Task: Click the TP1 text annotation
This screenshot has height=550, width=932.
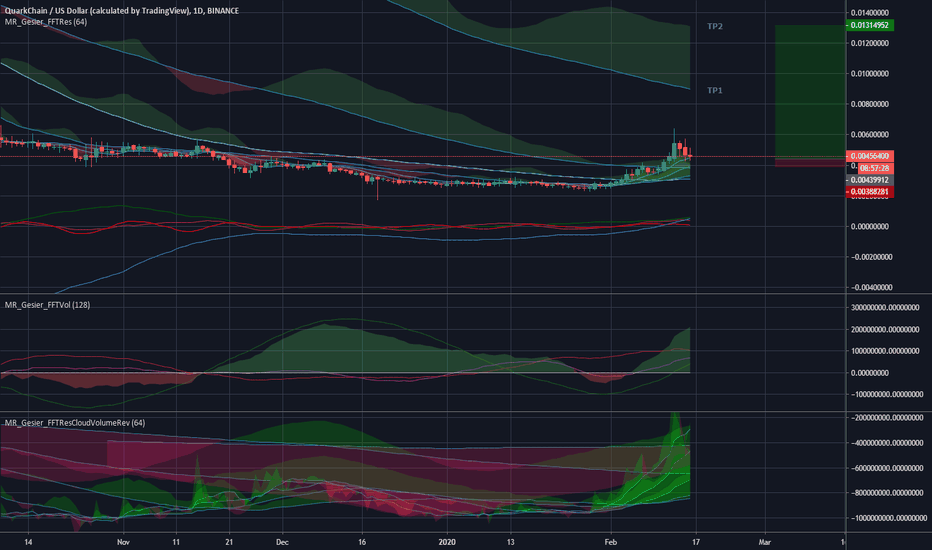Action: tap(715, 90)
